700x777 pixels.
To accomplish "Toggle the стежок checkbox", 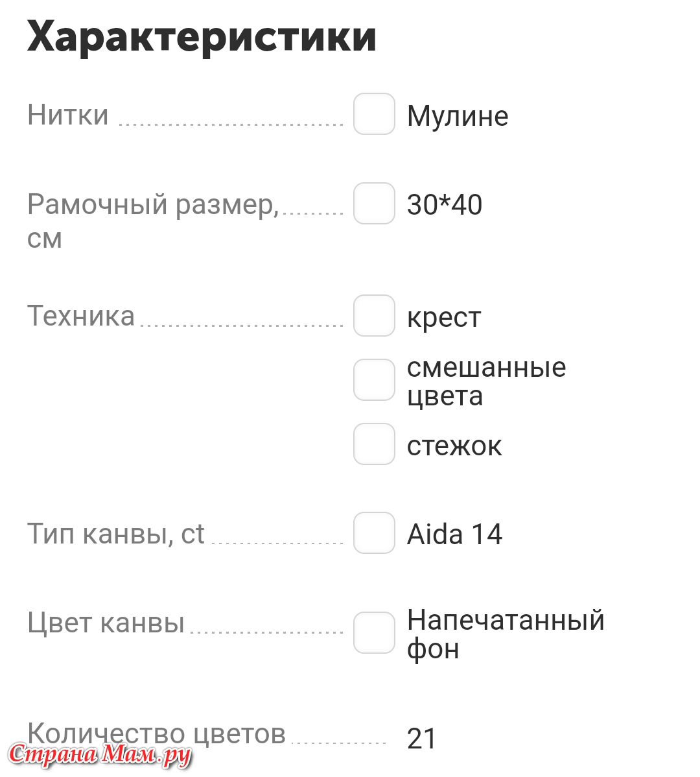I will 374,444.
